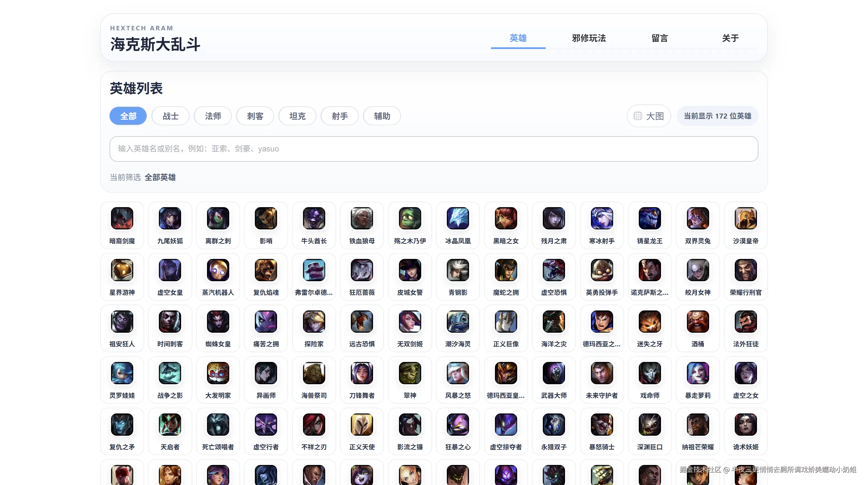Open the 大发明家 champion icon
Image resolution: width=868 pixels, height=485 pixels.
coord(218,373)
